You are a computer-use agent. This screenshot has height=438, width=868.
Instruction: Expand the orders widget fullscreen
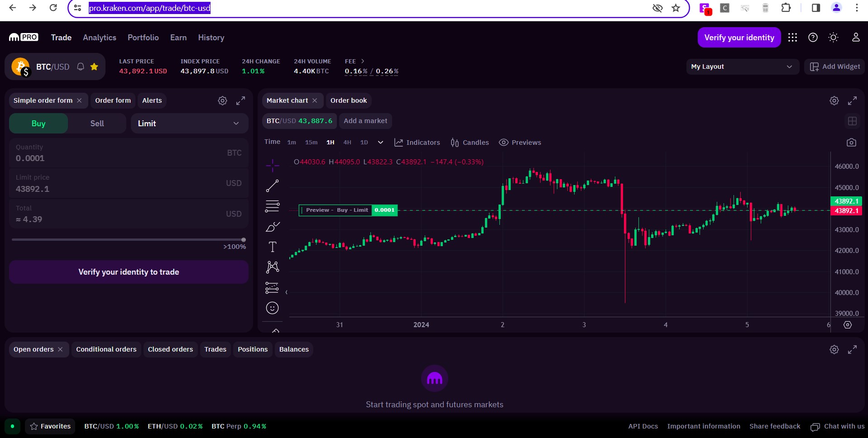coord(852,349)
